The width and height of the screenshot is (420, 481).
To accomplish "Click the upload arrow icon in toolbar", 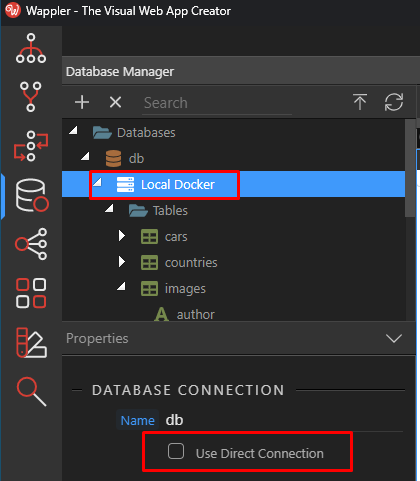I will pos(360,102).
